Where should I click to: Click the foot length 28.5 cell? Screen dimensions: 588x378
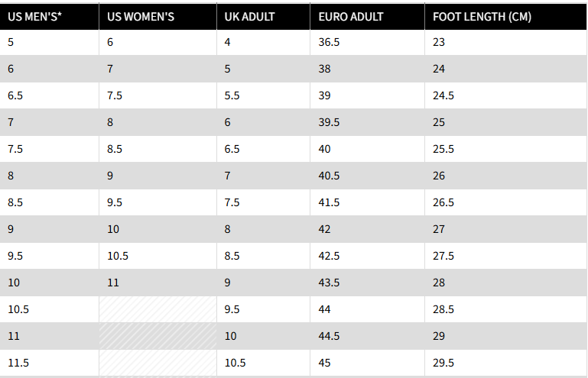point(443,309)
